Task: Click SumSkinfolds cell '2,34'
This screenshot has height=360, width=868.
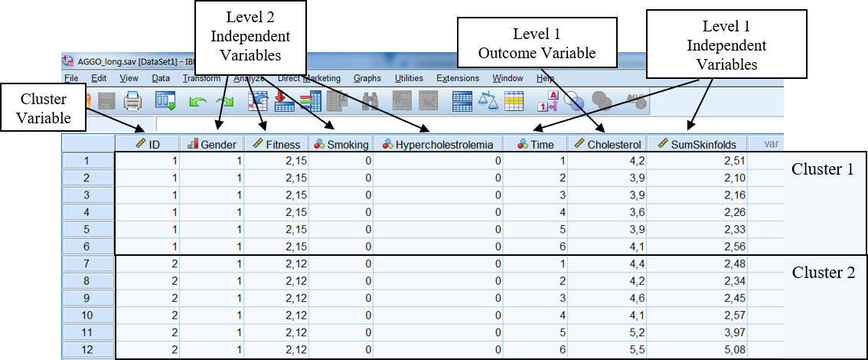Action: (x=697, y=282)
